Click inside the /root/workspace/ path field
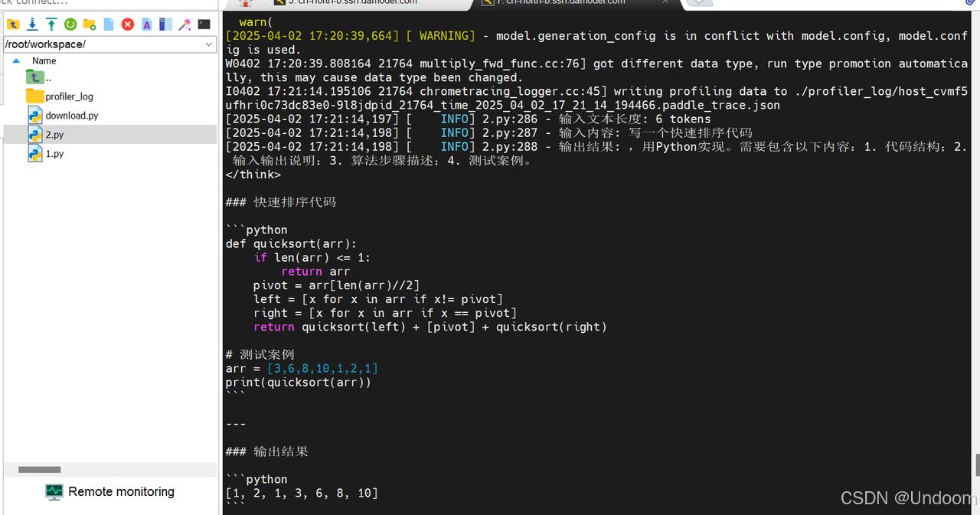The image size is (980, 515). [104, 44]
